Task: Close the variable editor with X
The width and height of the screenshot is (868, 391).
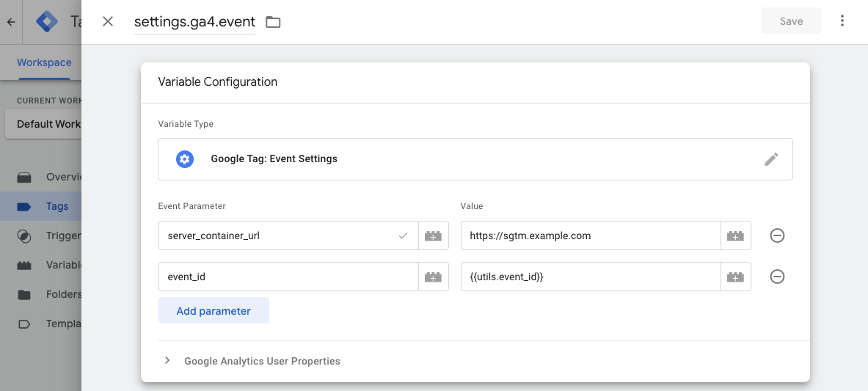Action: tap(108, 21)
